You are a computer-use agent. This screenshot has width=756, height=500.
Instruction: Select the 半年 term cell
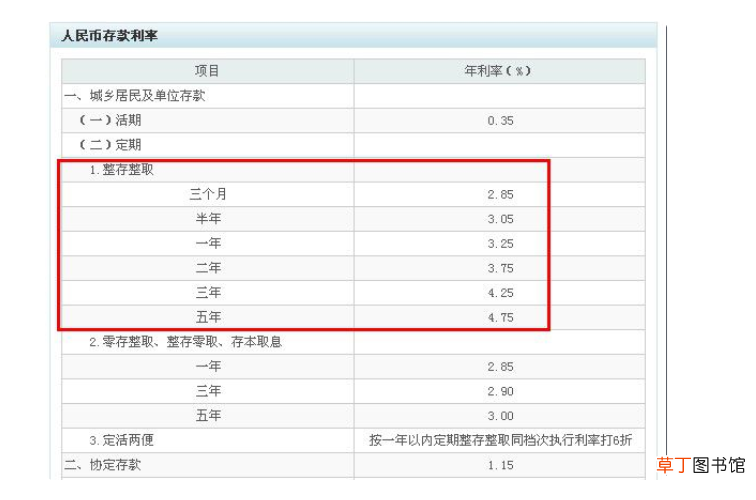point(208,218)
